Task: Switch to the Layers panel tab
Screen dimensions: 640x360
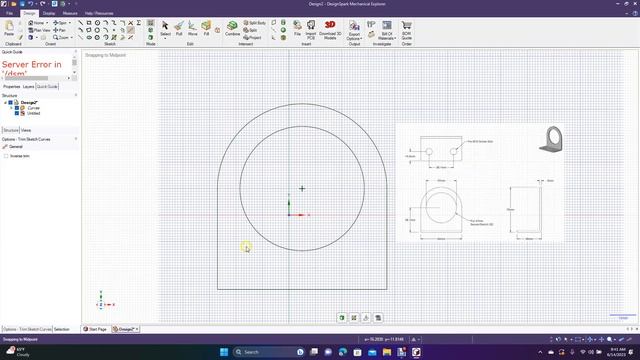Action: coord(28,87)
